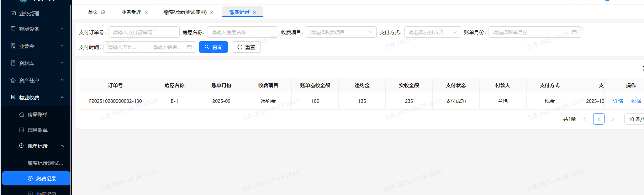Click the 2025-09 bill month cell
The image size is (644, 195).
[x=221, y=101]
